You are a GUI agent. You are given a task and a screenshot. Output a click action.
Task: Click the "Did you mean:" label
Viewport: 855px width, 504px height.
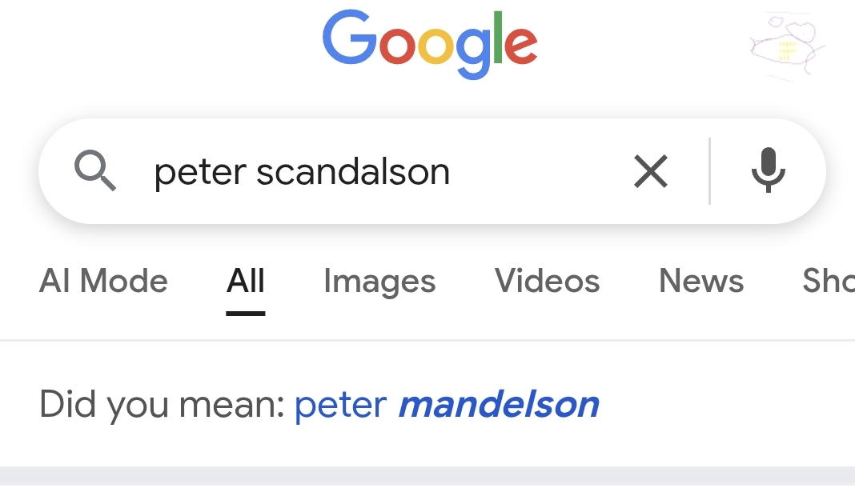tap(162, 405)
